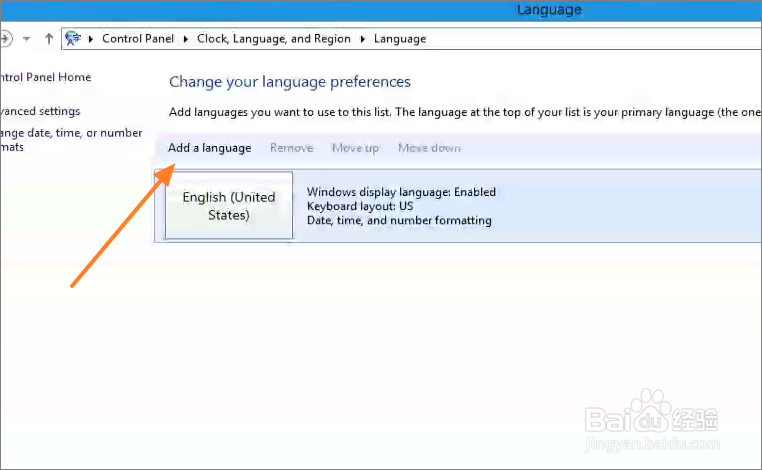The height and width of the screenshot is (470, 762).
Task: Expand chevron after Control Panel breadcrumb
Action: (186, 39)
